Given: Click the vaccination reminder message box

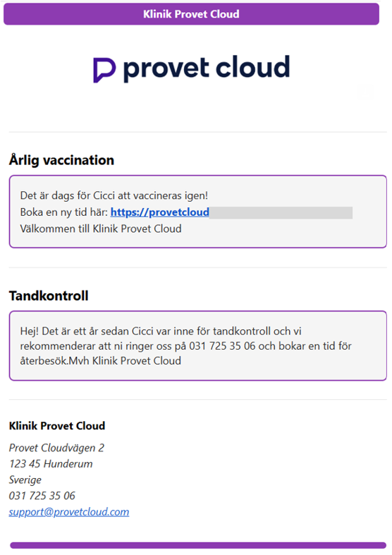Looking at the screenshot, I should (198, 212).
